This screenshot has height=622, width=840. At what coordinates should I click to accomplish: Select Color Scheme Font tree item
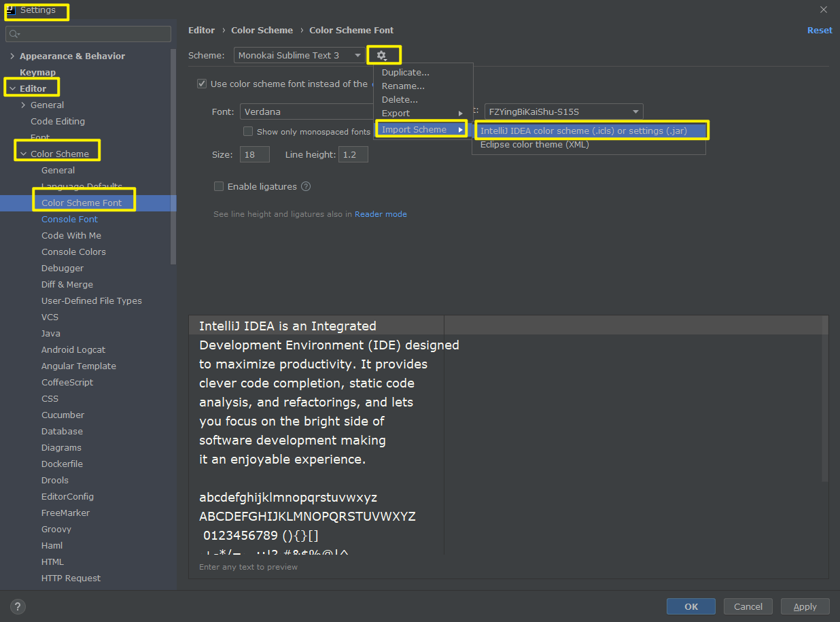[82, 203]
